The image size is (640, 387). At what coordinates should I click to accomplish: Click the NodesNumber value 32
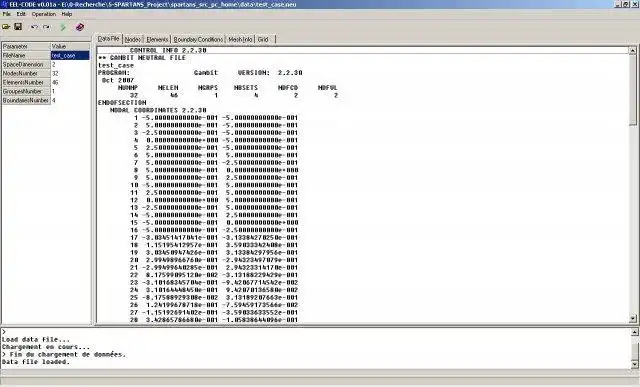(70, 73)
